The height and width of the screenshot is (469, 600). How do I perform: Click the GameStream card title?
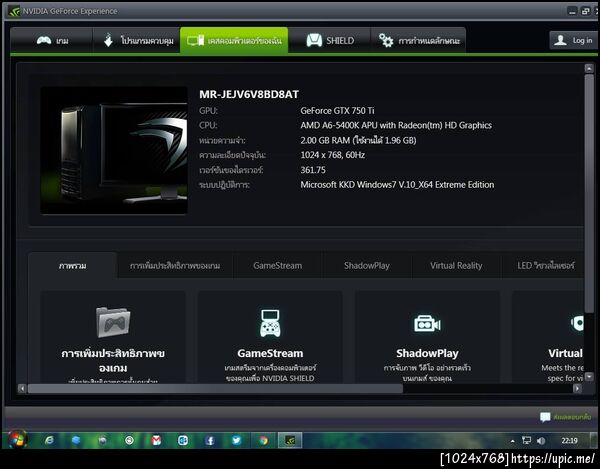point(270,353)
